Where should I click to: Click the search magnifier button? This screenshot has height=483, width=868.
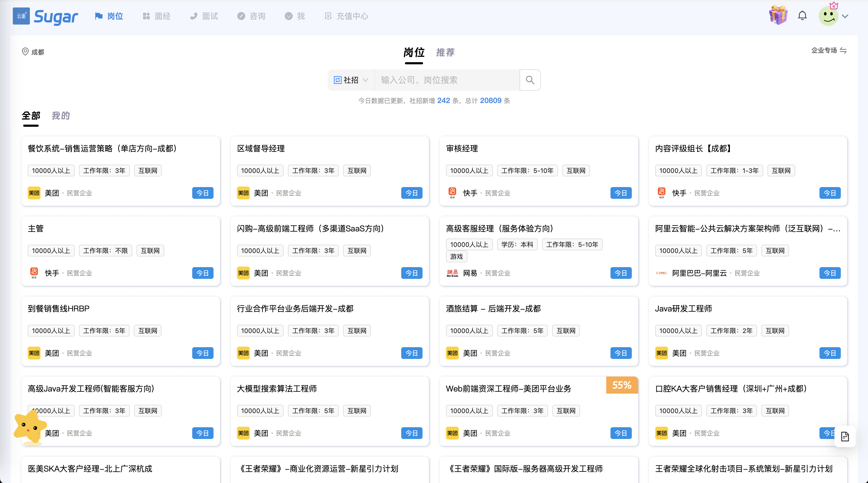(530, 80)
